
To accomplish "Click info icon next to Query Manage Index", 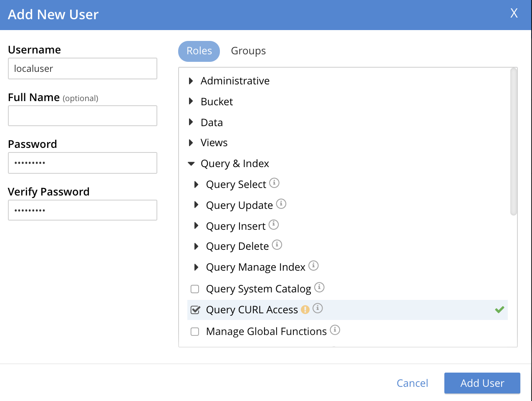I will [x=313, y=266].
